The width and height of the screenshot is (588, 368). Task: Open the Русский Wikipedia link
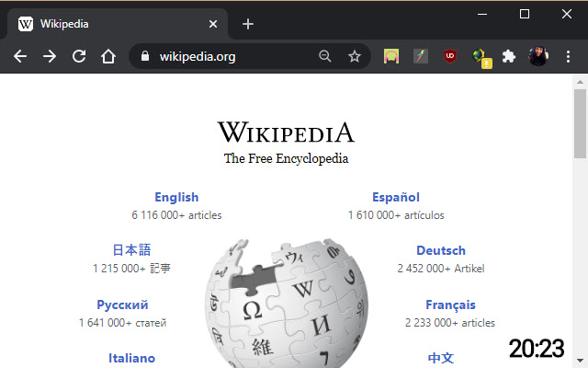[122, 305]
